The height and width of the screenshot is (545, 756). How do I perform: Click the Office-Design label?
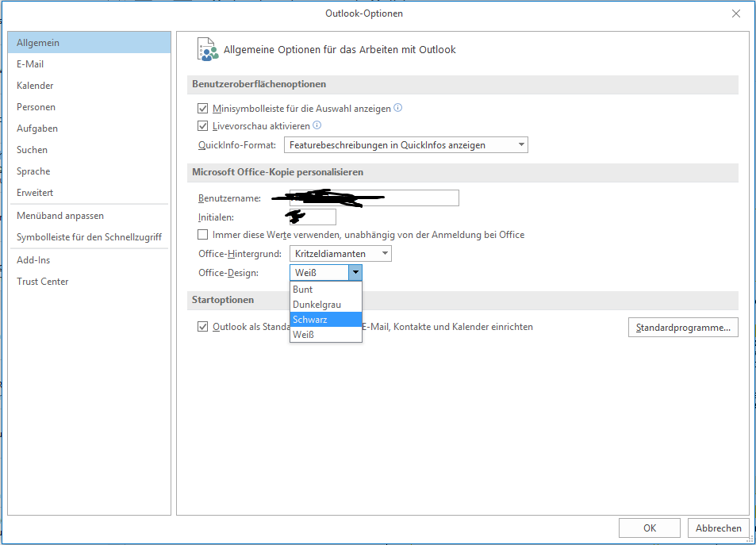point(228,273)
